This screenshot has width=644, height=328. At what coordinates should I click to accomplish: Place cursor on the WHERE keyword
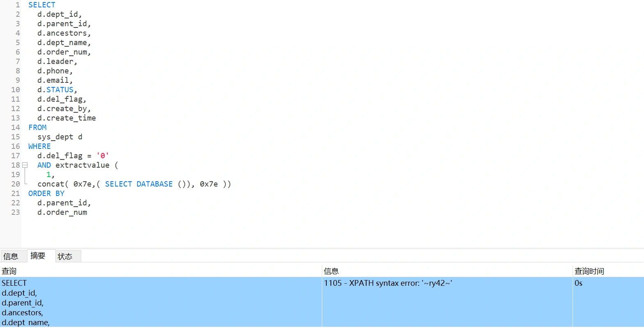tap(39, 146)
